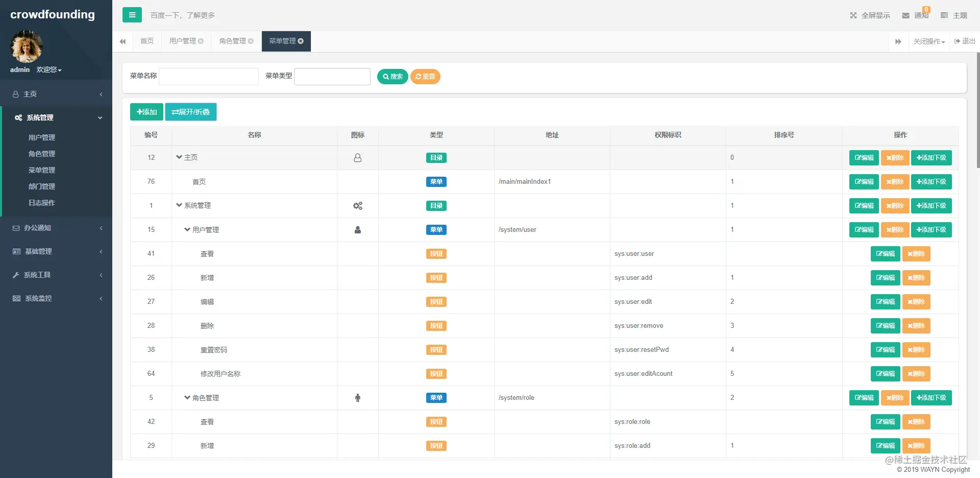The height and width of the screenshot is (478, 980).
Task: Collapse the 角色管理 tree row
Action: tap(187, 397)
